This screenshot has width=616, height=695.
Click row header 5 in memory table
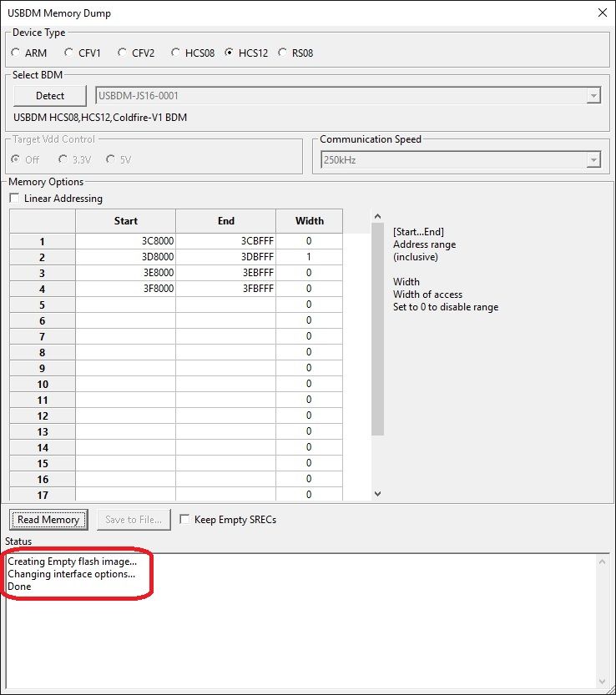42,305
